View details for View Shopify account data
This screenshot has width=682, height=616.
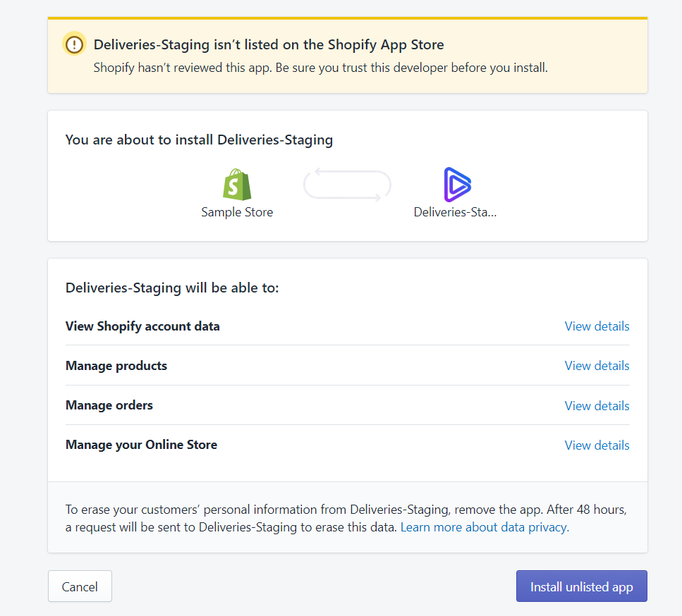597,326
